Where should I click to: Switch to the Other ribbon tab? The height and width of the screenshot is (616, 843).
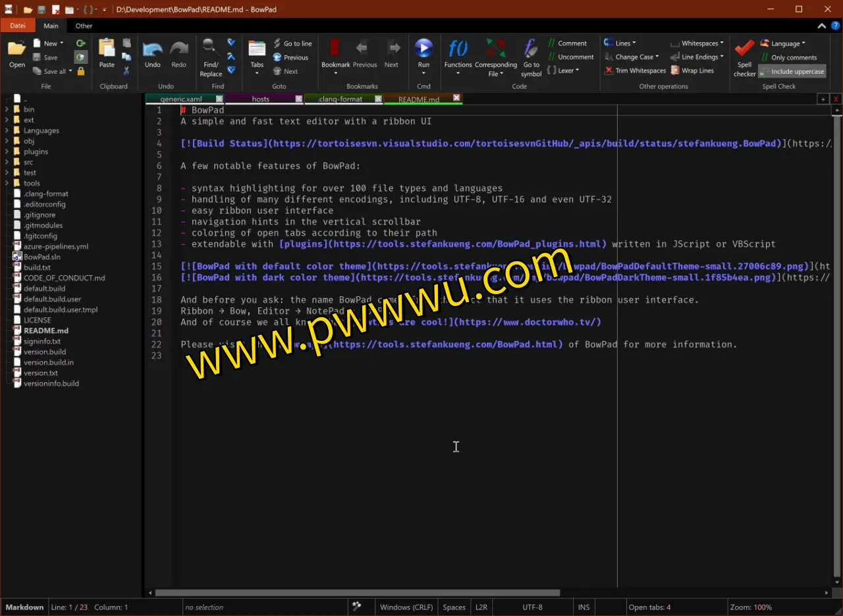(x=84, y=26)
